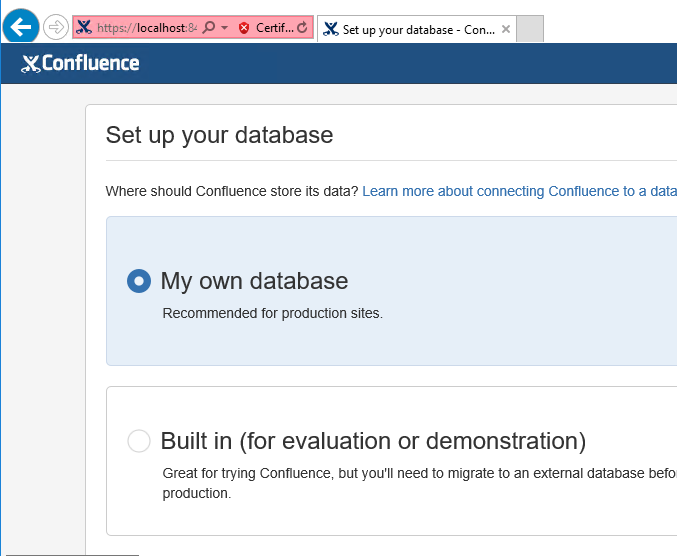Click the red certificate error shield icon

[244, 28]
